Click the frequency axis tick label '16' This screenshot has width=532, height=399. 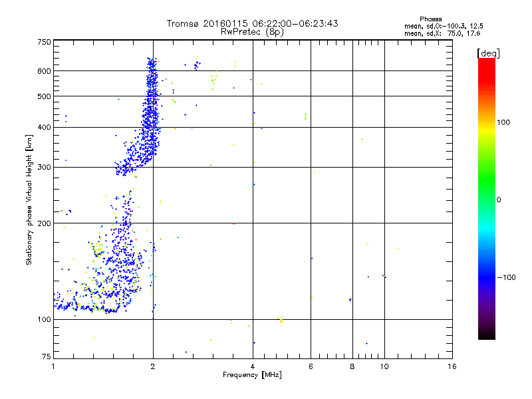click(452, 366)
